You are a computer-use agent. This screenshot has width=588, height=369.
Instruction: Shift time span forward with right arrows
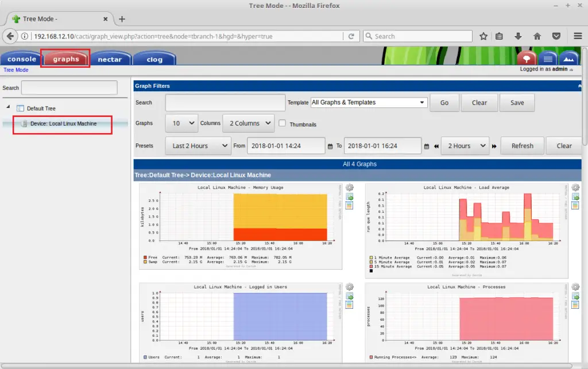pyautogui.click(x=494, y=146)
